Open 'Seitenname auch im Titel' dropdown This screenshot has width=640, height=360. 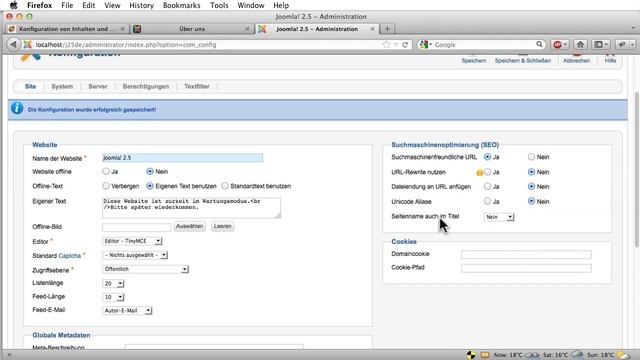pyautogui.click(x=499, y=217)
